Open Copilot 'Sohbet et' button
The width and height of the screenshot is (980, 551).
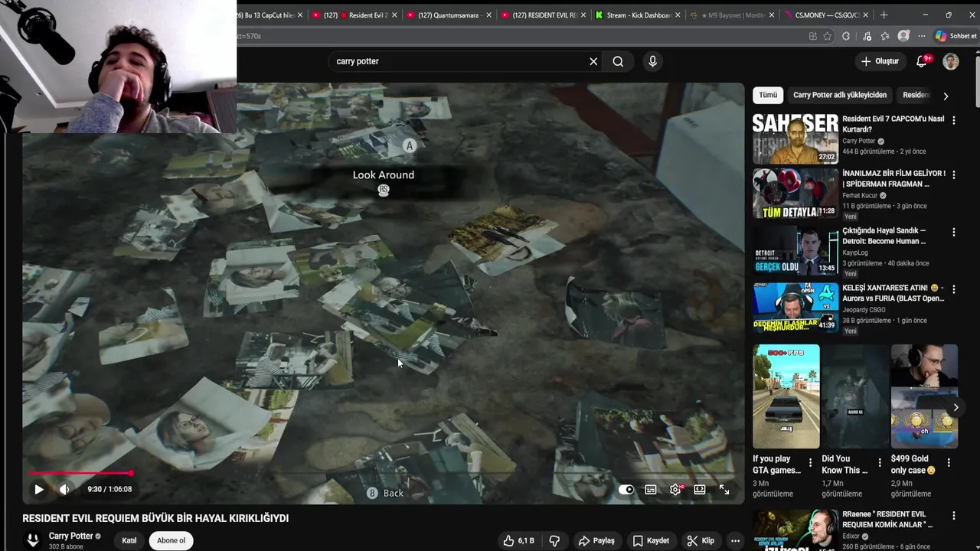tap(956, 36)
